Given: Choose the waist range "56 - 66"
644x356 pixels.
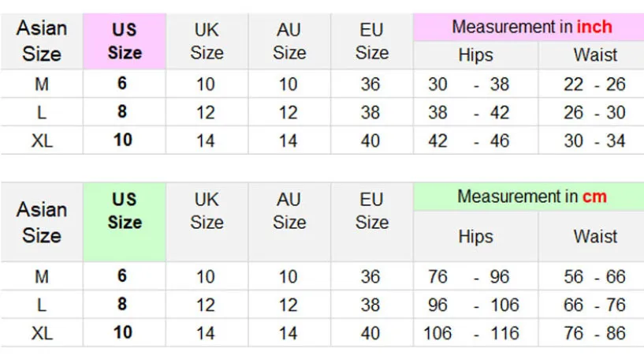Looking at the screenshot, I should pos(595,277).
